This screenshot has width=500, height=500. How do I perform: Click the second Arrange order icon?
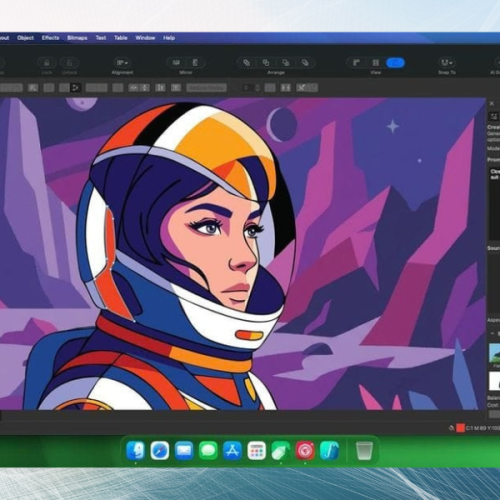(266, 63)
